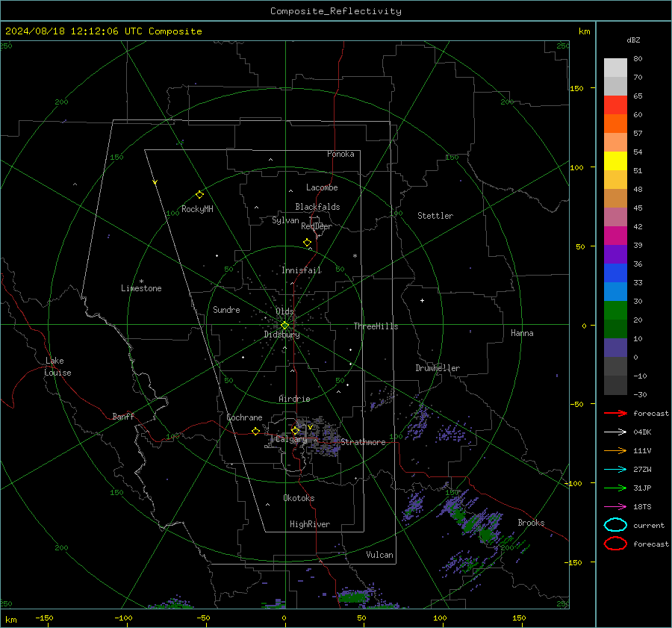Click the Stettler town label
The width and height of the screenshot is (672, 628).
(x=435, y=216)
